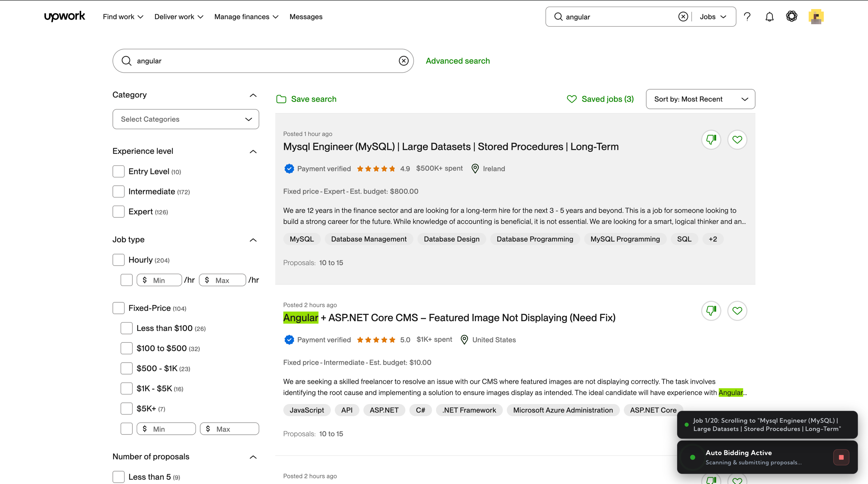Click the fixed-price Min budget field
868x484 pixels.
tap(166, 429)
